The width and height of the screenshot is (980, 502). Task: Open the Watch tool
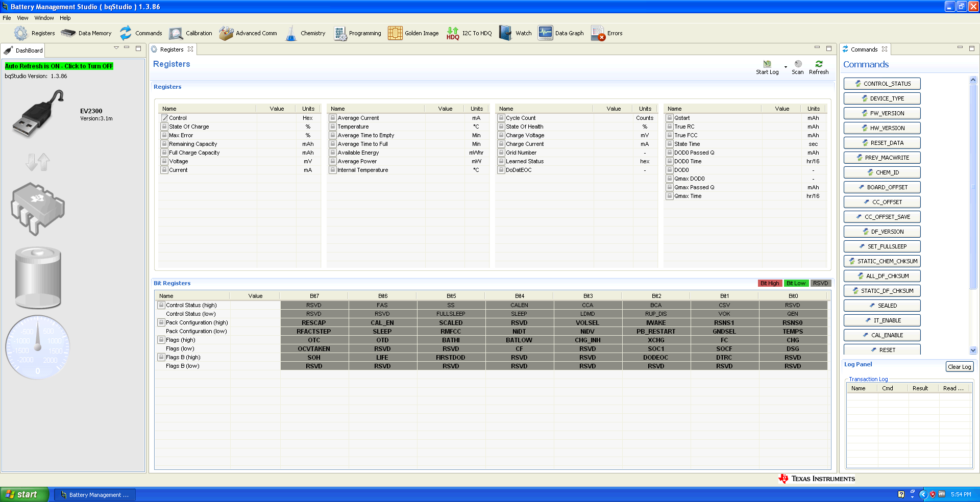point(516,33)
